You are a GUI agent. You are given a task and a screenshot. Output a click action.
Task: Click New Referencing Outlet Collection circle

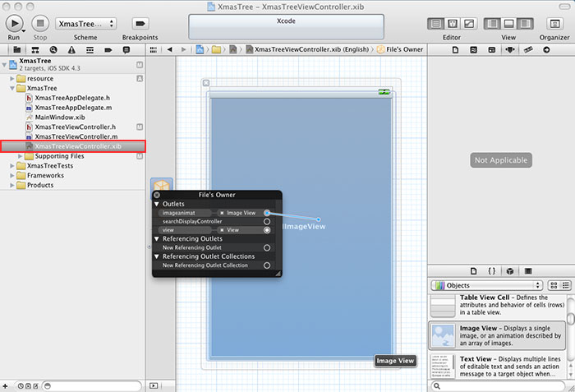pos(267,265)
